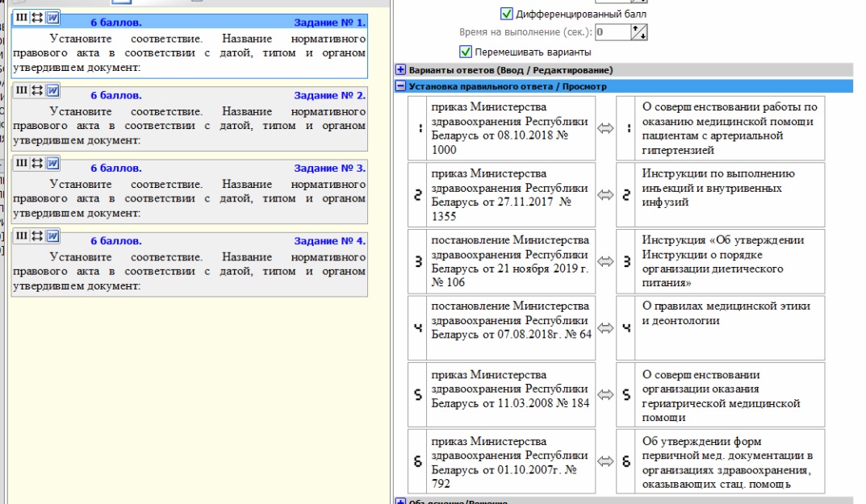
Task: Click the double arrow linking pair 2
Action: pos(605,195)
